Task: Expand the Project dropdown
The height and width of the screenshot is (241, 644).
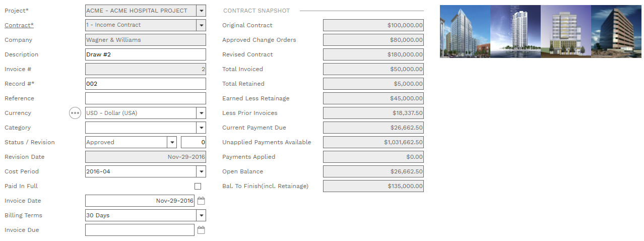Action: [x=201, y=11]
